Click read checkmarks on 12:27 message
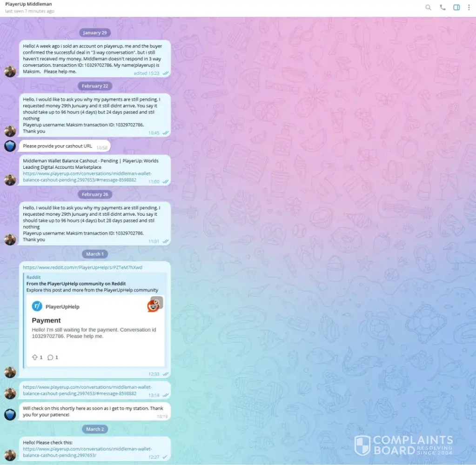This screenshot has height=465, width=476. (x=165, y=457)
